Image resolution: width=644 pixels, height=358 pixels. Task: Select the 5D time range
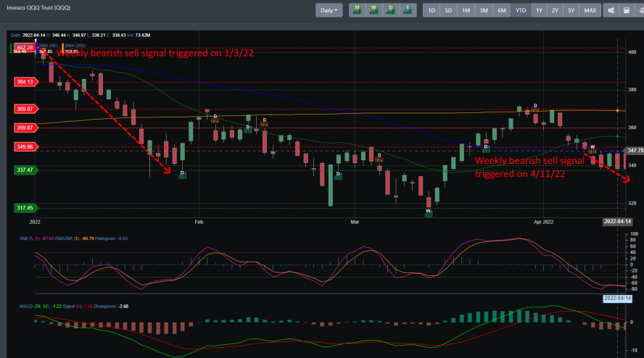coord(448,10)
